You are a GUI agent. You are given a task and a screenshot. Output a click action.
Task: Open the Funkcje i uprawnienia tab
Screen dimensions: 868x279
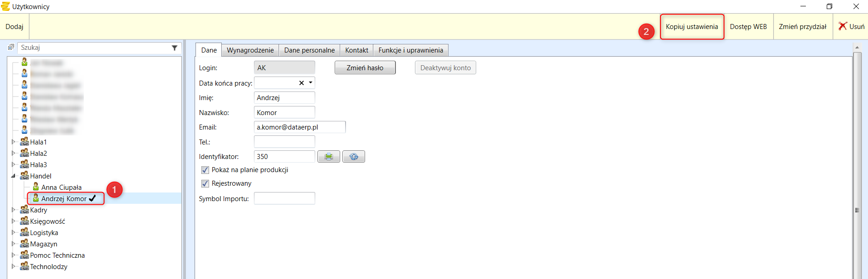point(410,50)
